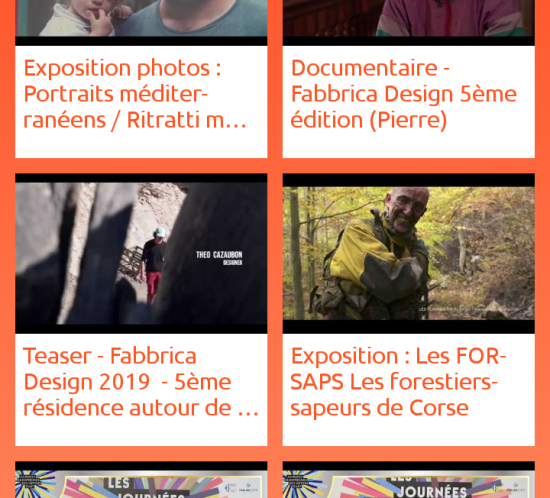This screenshot has width=550, height=498.
Task: Open 'Exposition photos : Portraits méditerranéens' title
Action: tap(135, 94)
